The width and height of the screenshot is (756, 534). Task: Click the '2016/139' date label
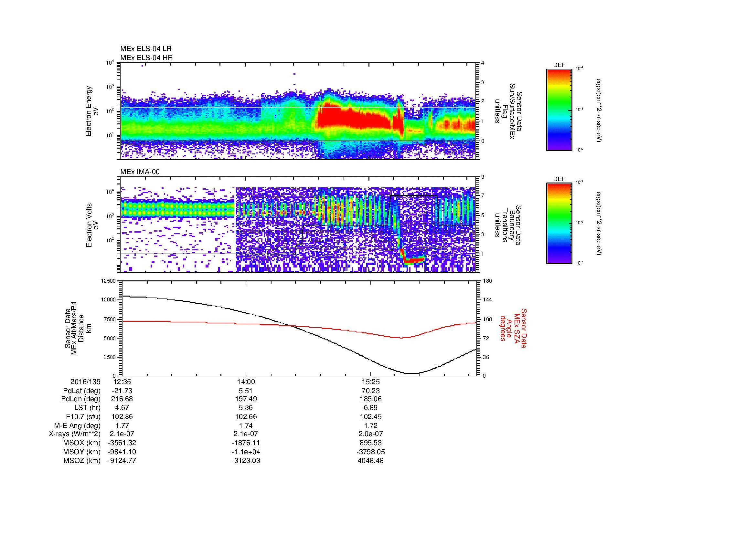click(85, 382)
